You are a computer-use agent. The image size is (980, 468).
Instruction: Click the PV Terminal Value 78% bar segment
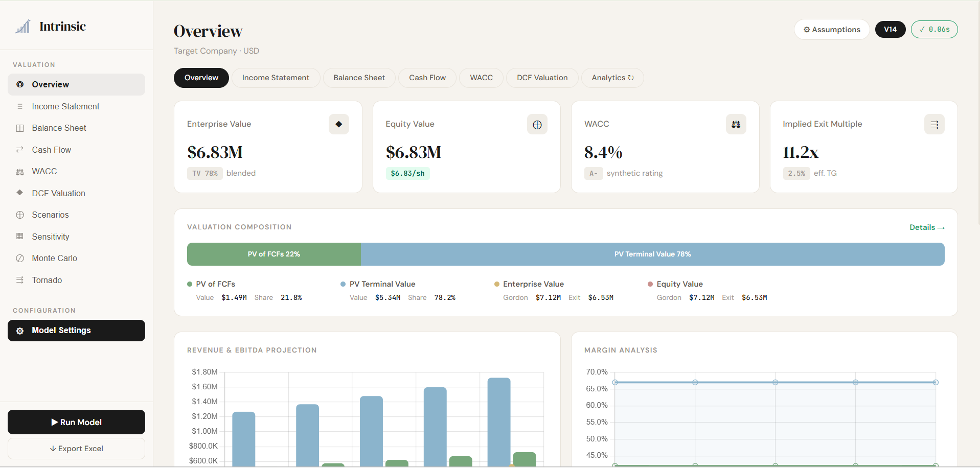click(x=653, y=254)
